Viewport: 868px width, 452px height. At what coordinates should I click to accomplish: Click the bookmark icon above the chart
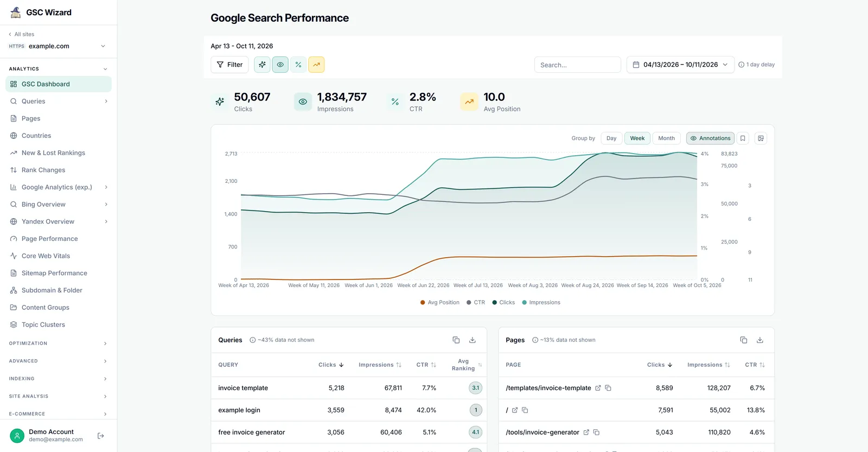[743, 138]
